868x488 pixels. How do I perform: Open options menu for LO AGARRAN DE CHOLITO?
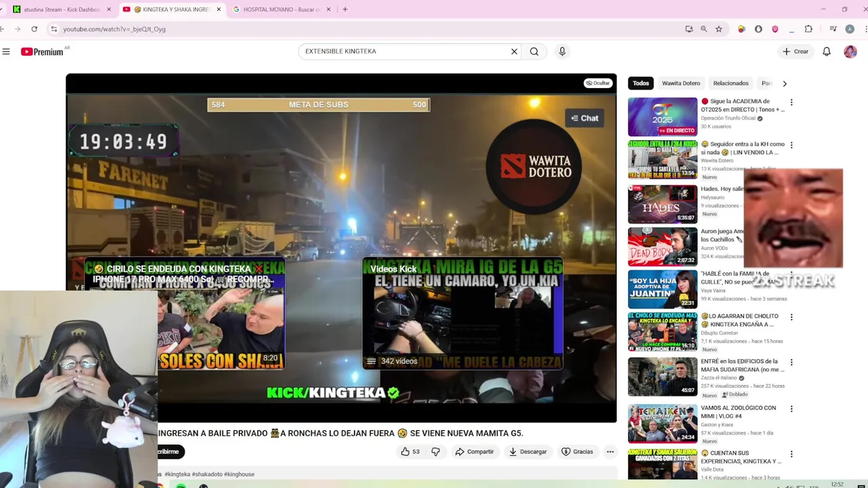[791, 317]
